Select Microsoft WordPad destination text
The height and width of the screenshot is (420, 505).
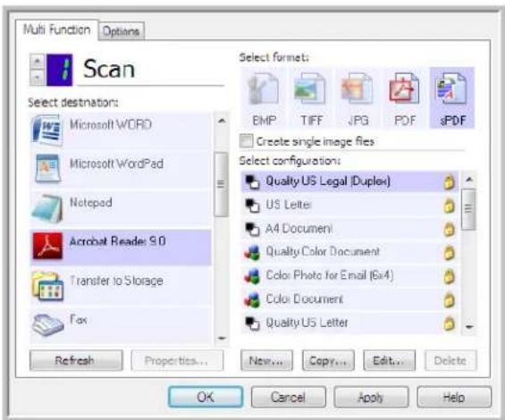[x=116, y=164]
